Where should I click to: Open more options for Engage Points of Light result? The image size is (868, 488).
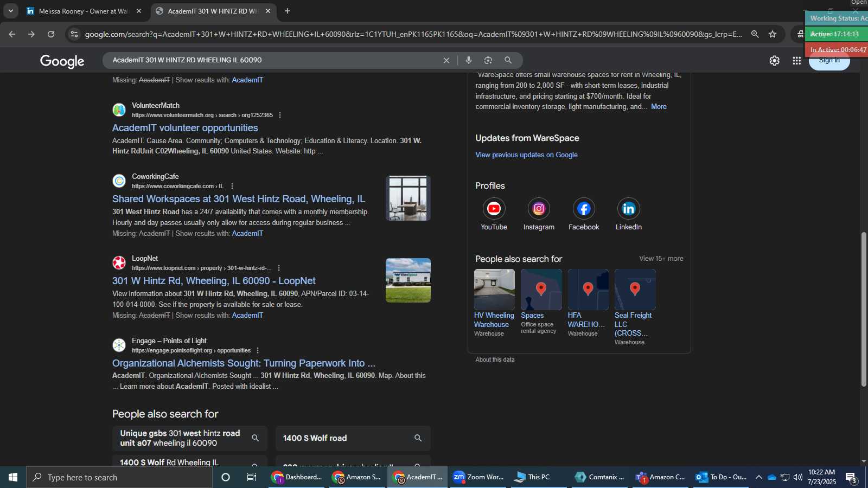tap(258, 350)
